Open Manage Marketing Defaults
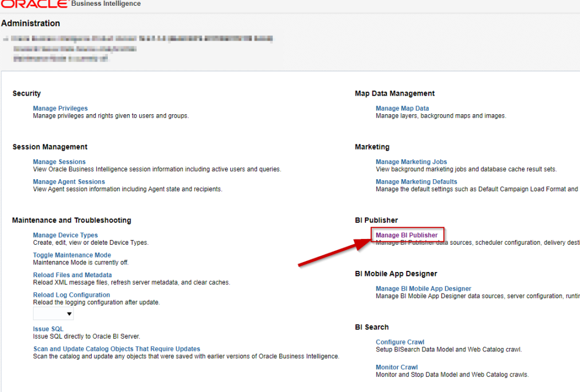The image size is (580, 392). [x=416, y=182]
